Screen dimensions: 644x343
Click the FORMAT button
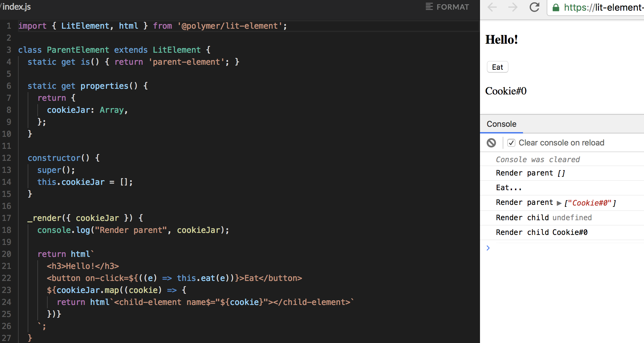pyautogui.click(x=452, y=7)
